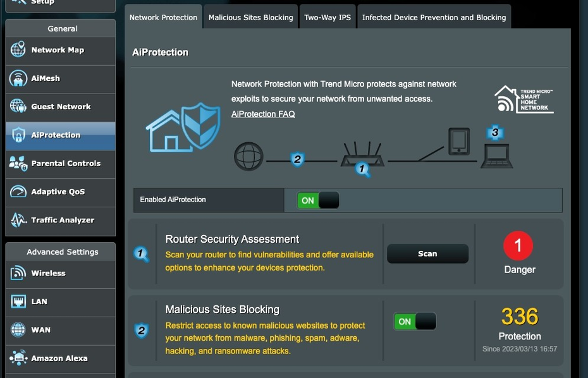
Task: Click the tablet device icon in diagram
Action: coord(459,142)
